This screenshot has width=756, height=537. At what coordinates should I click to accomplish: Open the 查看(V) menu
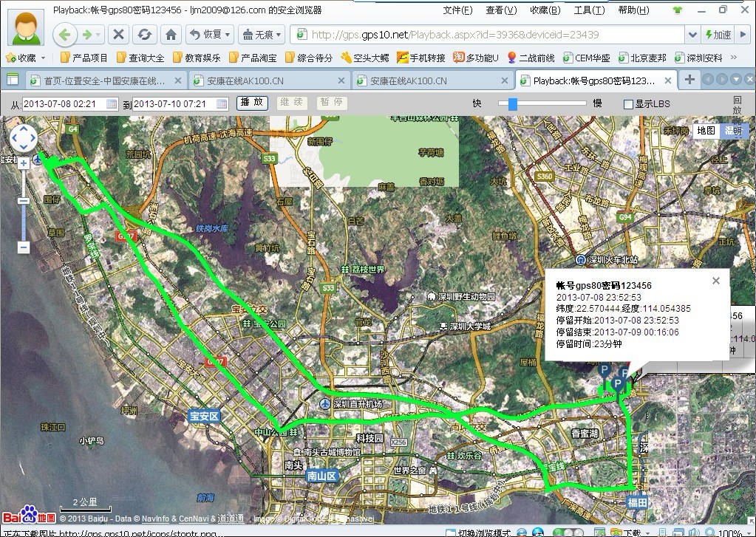point(502,10)
